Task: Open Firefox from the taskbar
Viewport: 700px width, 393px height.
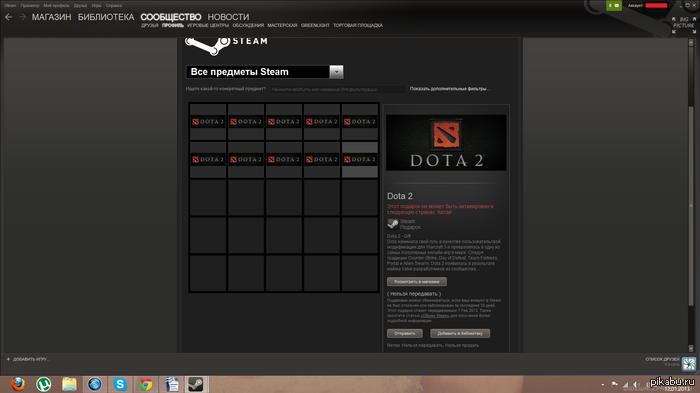Action: point(18,384)
